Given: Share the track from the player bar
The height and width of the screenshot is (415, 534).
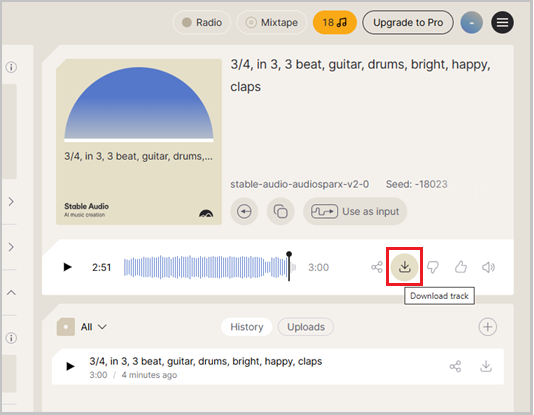Looking at the screenshot, I should tap(377, 267).
